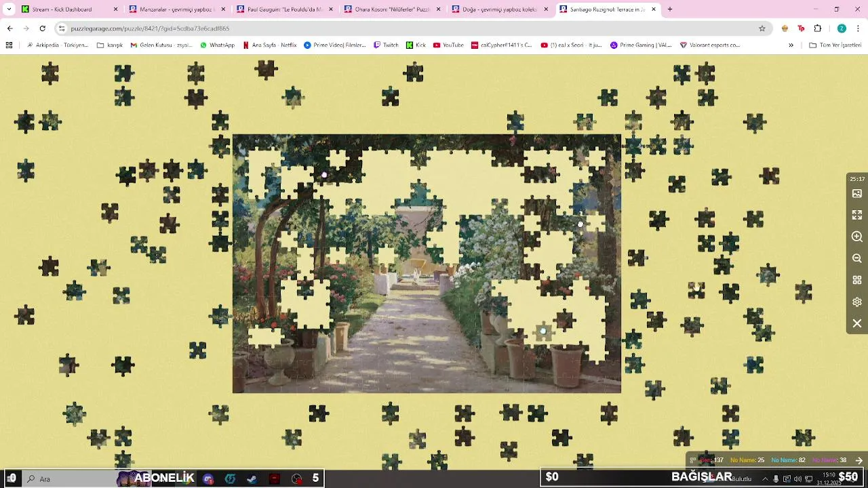Switch to Stream - Kick Dashboard tab
This screenshot has height=488, width=868.
[x=69, y=9]
